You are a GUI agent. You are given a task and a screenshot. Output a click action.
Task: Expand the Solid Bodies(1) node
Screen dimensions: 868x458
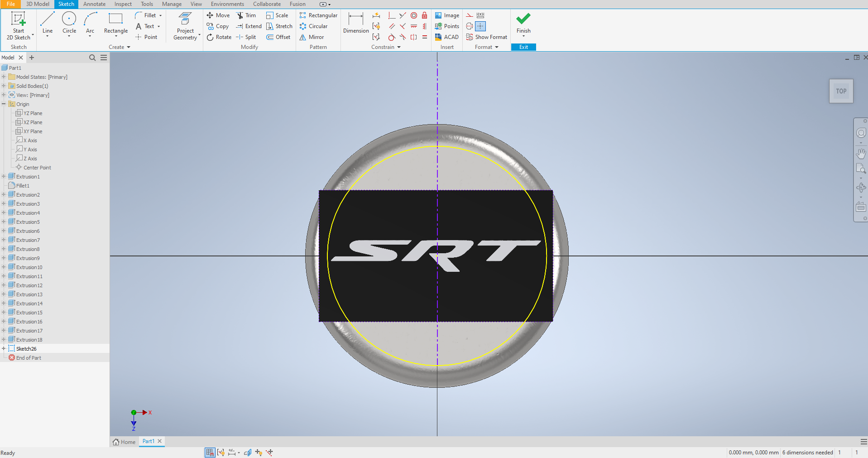[x=4, y=86]
